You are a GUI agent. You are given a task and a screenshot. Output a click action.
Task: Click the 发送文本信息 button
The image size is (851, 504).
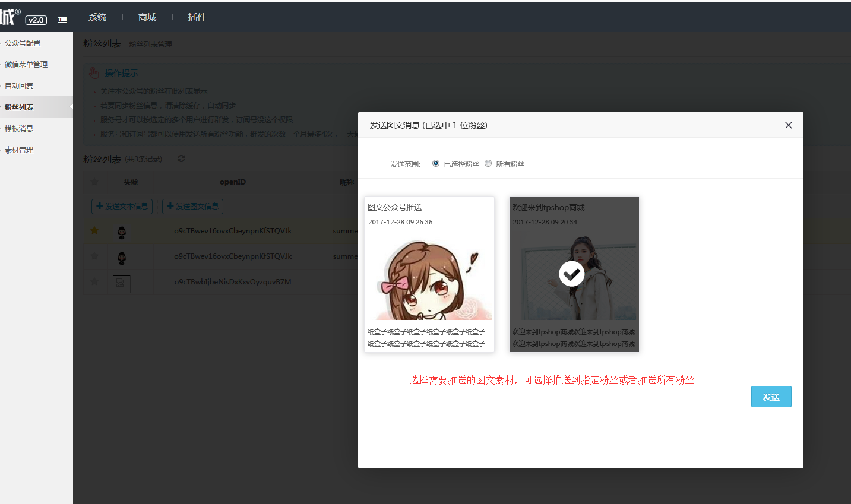[122, 206]
